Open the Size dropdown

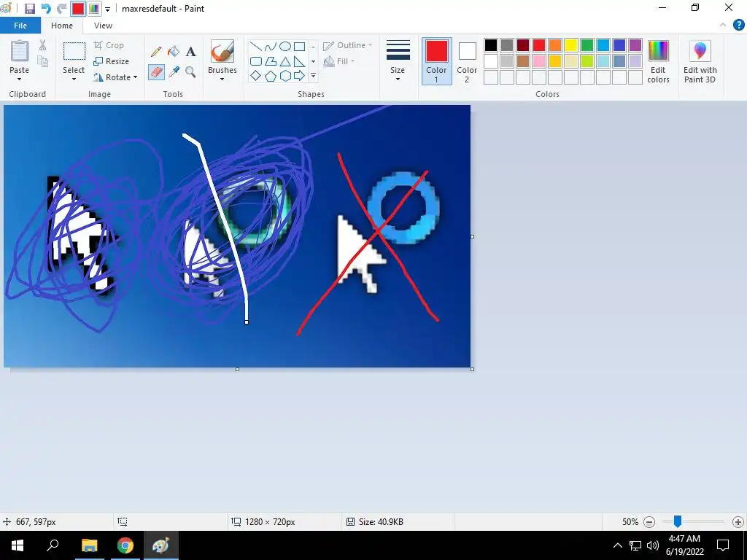398,61
